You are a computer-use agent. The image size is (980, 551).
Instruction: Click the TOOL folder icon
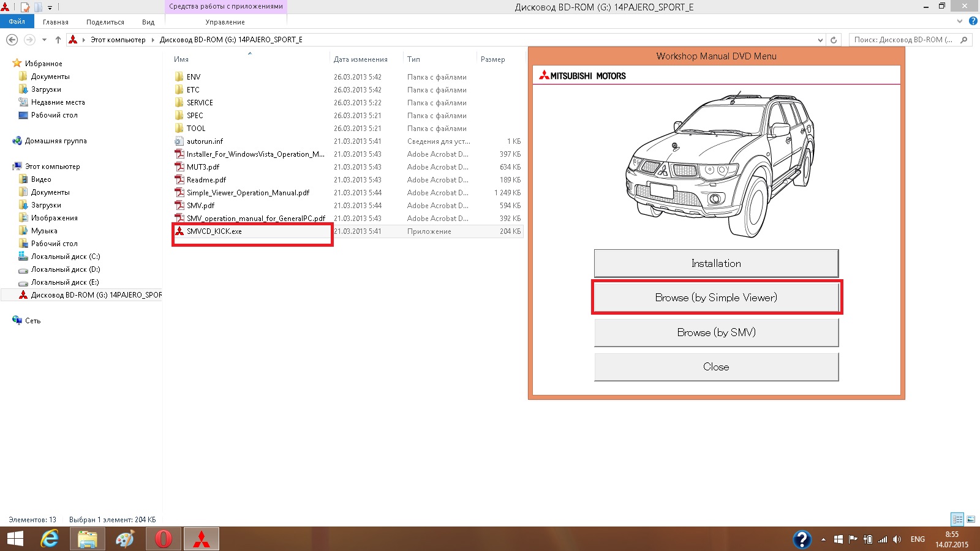[x=179, y=129]
